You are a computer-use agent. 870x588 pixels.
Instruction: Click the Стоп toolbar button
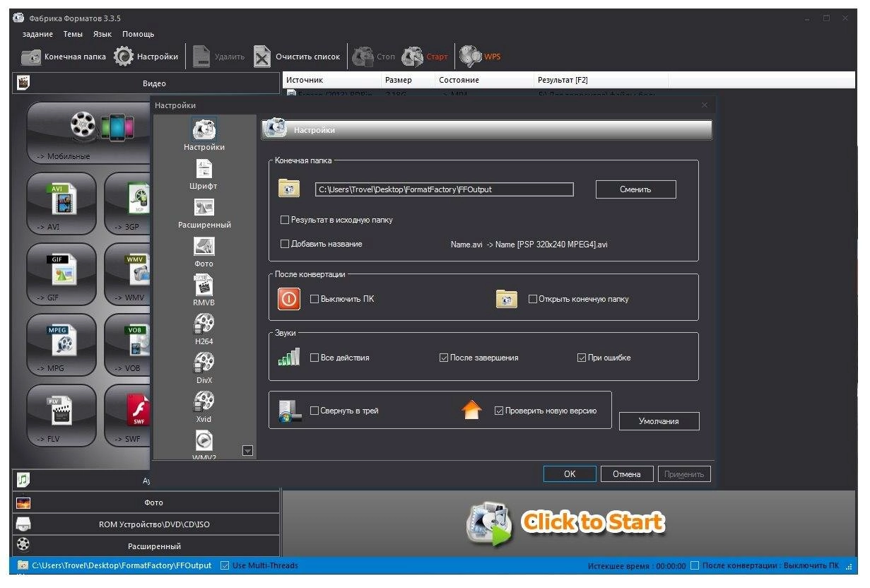pos(373,57)
